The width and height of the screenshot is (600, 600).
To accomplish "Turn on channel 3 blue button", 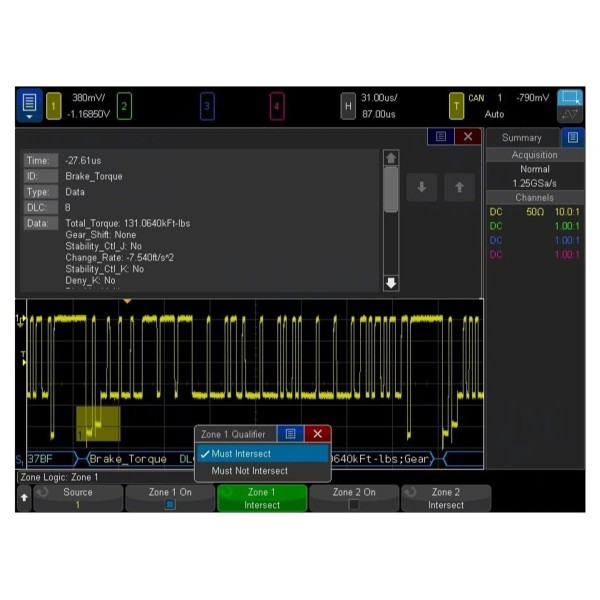I will point(207,105).
